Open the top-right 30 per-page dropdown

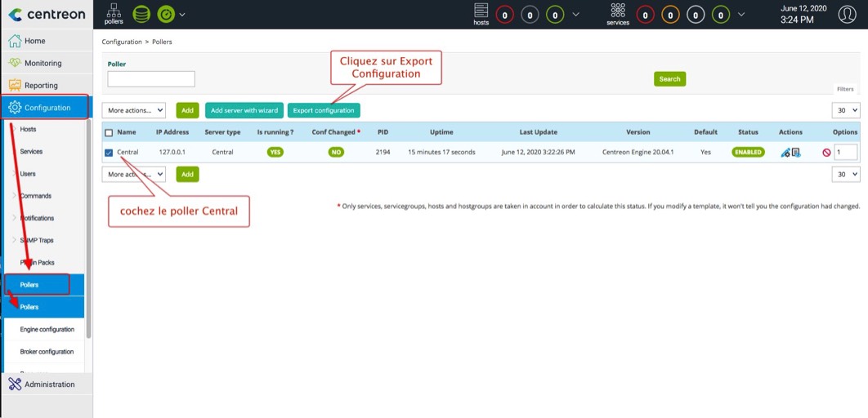click(846, 110)
